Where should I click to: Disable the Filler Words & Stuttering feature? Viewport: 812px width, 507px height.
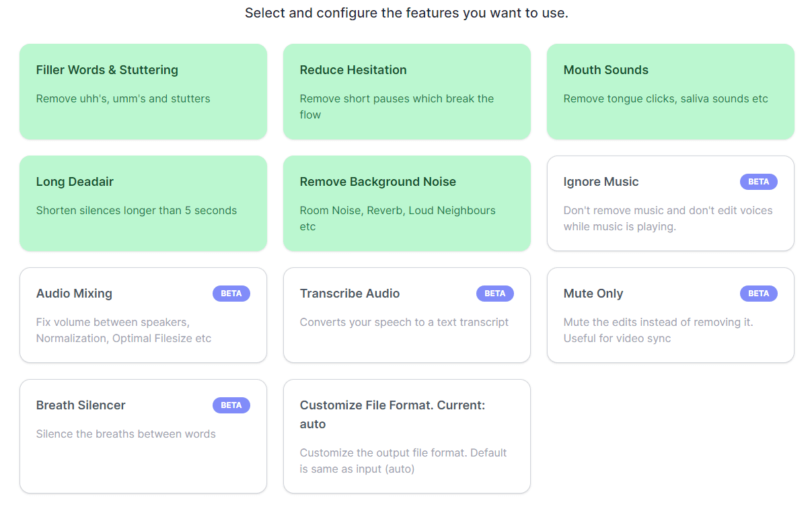tap(143, 92)
